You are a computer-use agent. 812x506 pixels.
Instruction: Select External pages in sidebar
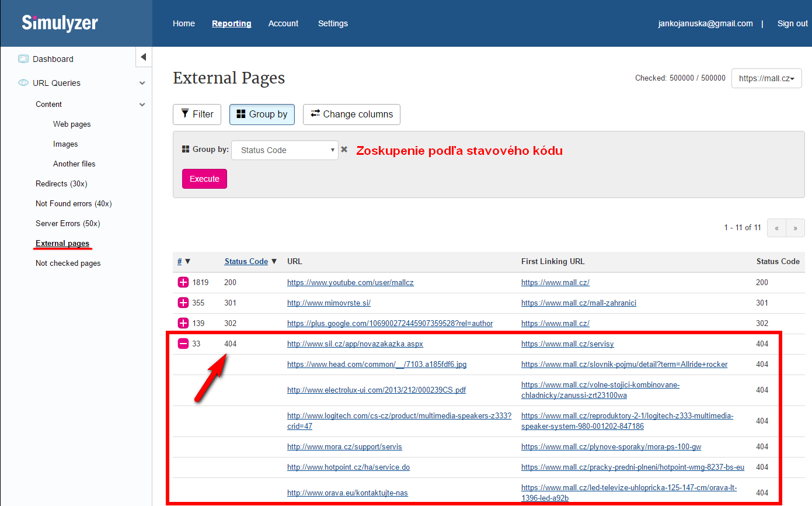click(62, 243)
